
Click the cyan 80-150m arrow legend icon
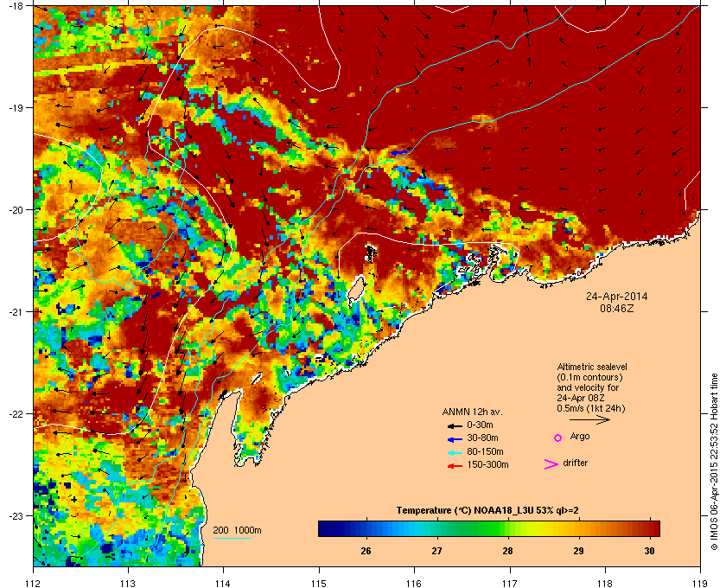455,452
